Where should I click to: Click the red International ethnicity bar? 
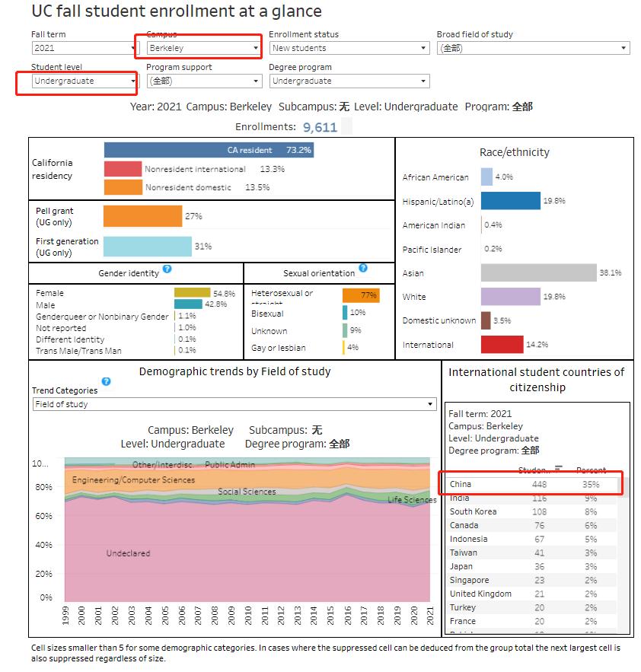502,345
